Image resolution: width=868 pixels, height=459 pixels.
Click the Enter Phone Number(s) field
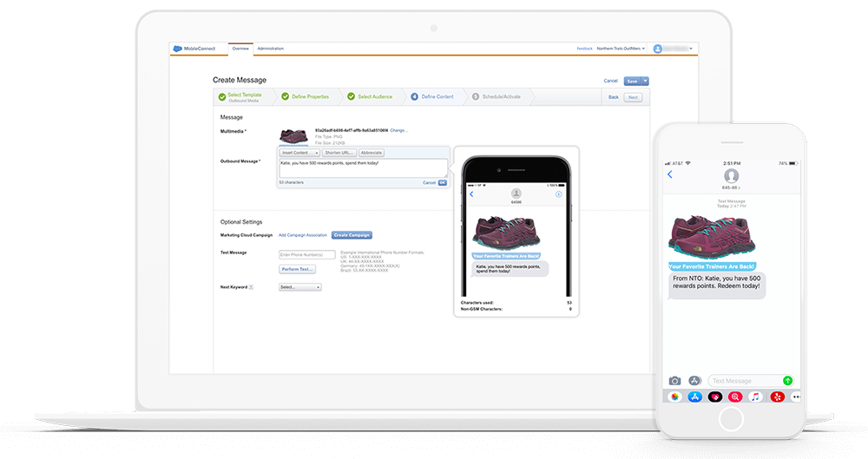click(x=307, y=255)
